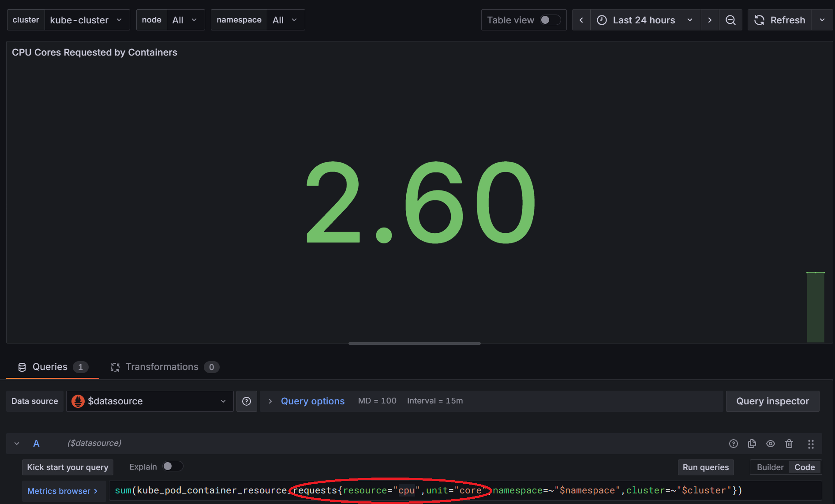
Task: Open the cluster kube-cluster dropdown
Action: pos(86,20)
